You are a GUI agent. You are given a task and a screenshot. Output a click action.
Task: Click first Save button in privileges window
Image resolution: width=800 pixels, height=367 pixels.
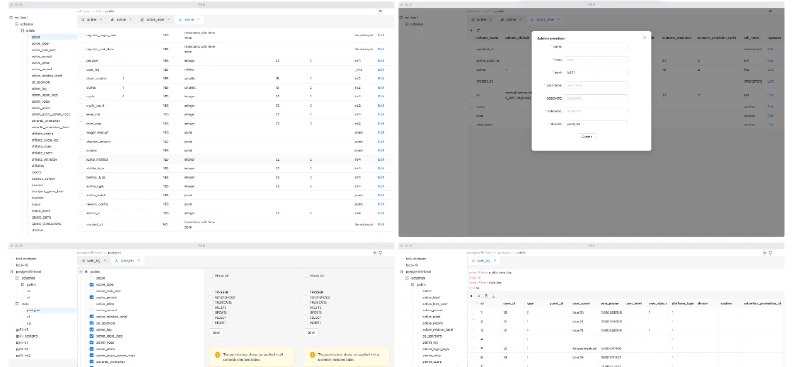click(x=216, y=333)
